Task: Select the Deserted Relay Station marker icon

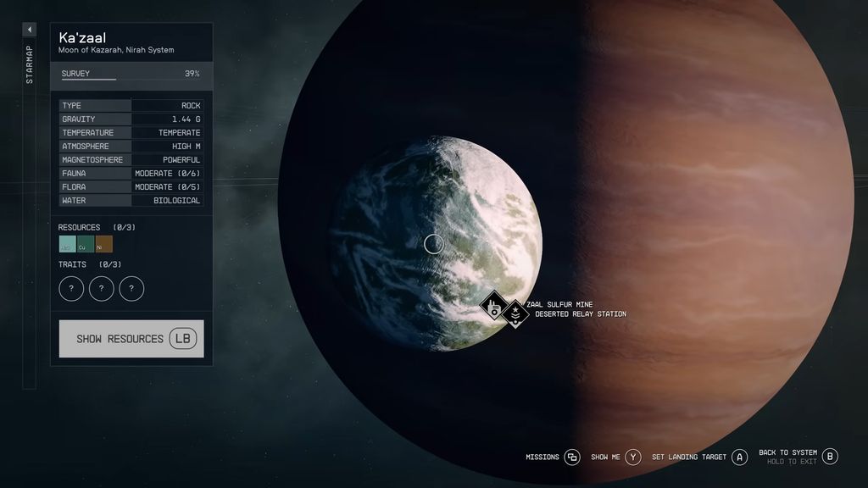Action: click(515, 313)
